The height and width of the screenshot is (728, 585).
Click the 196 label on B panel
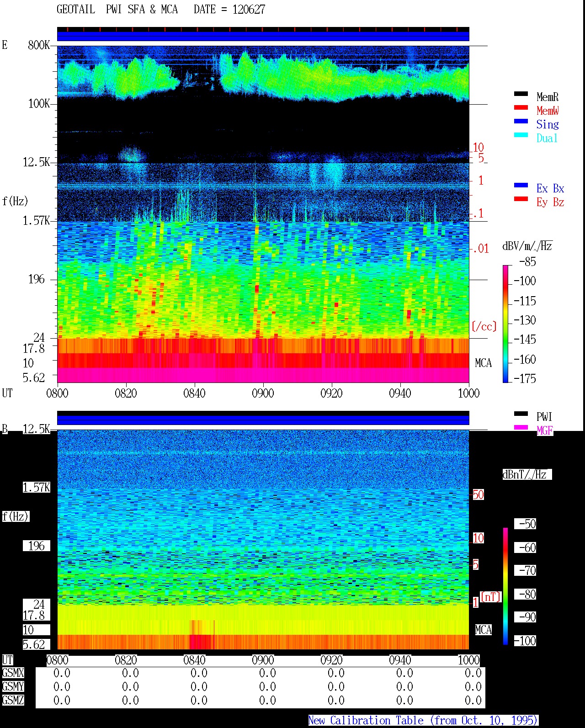coord(37,546)
